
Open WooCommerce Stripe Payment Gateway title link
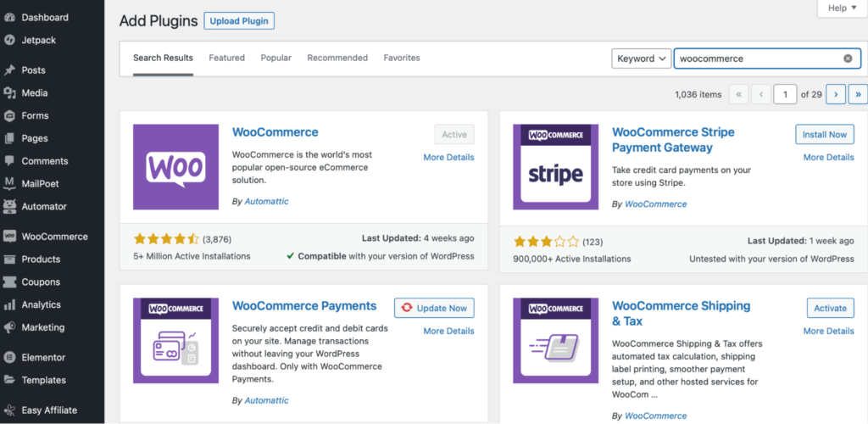coord(673,140)
